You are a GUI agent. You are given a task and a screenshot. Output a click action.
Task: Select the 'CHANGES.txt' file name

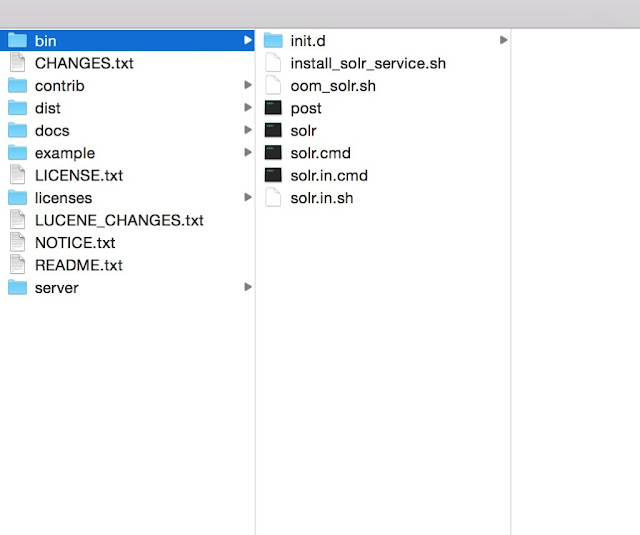(x=84, y=63)
